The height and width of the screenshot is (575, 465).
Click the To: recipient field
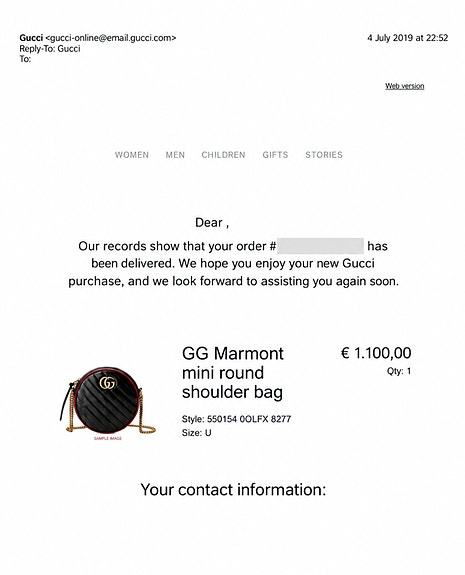[25, 59]
